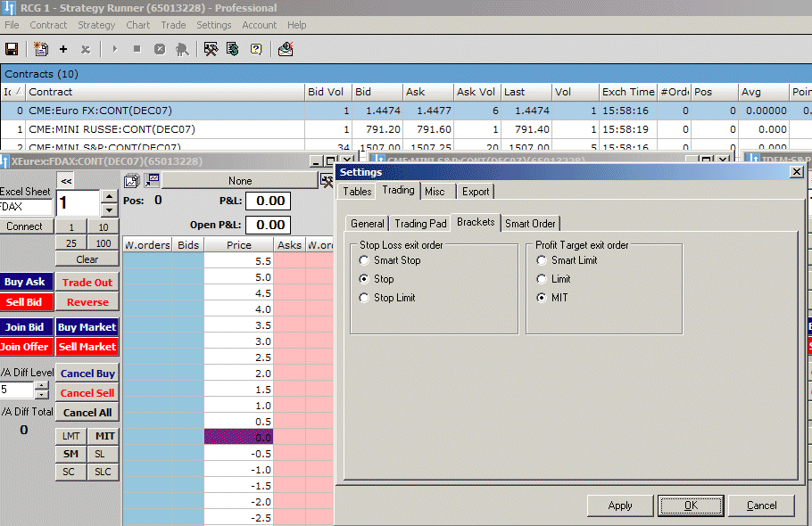Select the Limit profit target radio button

pos(542,279)
